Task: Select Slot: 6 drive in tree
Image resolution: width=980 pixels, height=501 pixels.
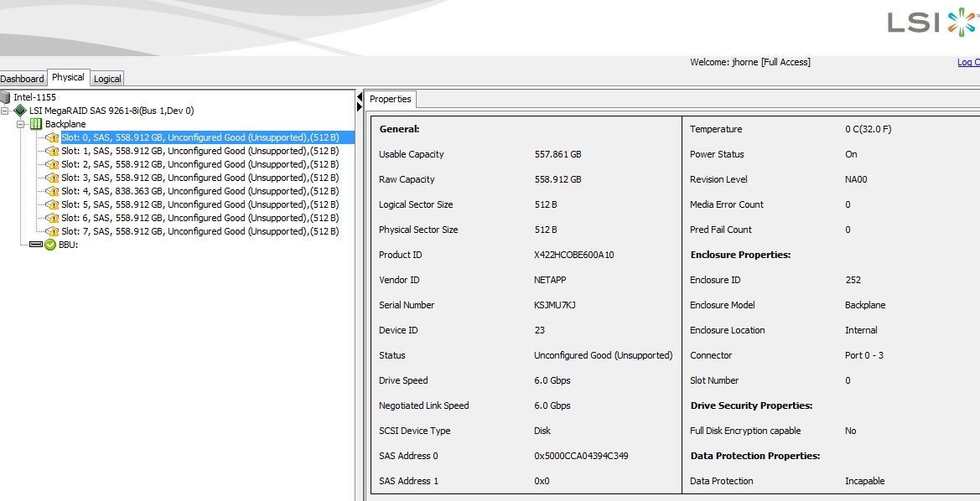Action: coord(200,218)
